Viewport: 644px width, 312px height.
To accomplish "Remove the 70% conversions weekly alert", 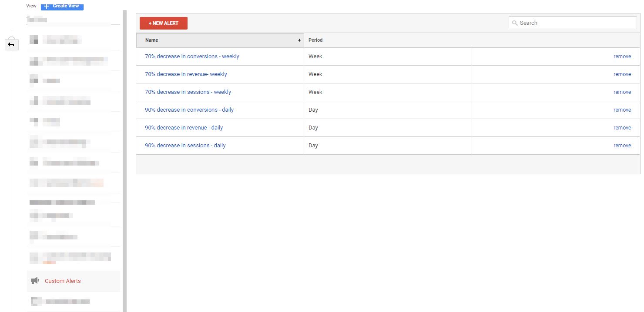I will 622,56.
